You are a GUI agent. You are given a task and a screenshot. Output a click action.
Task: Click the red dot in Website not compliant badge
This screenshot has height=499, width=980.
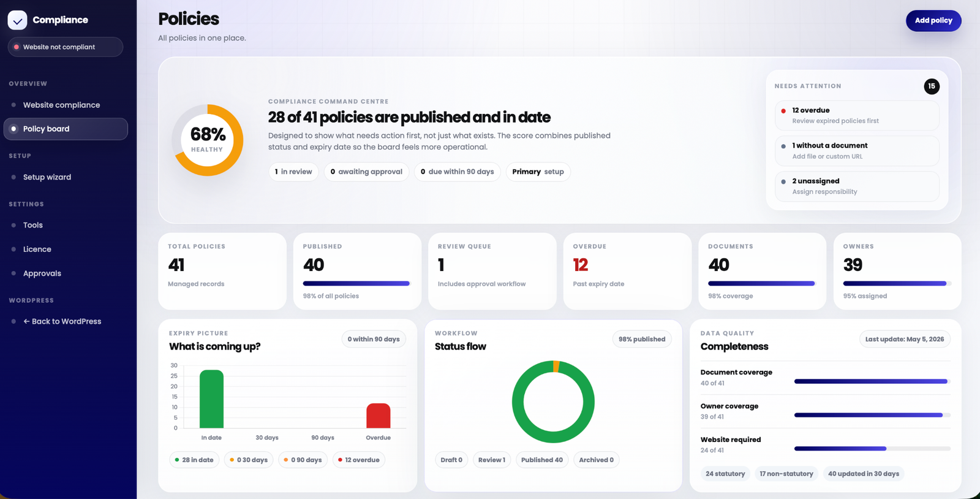17,47
